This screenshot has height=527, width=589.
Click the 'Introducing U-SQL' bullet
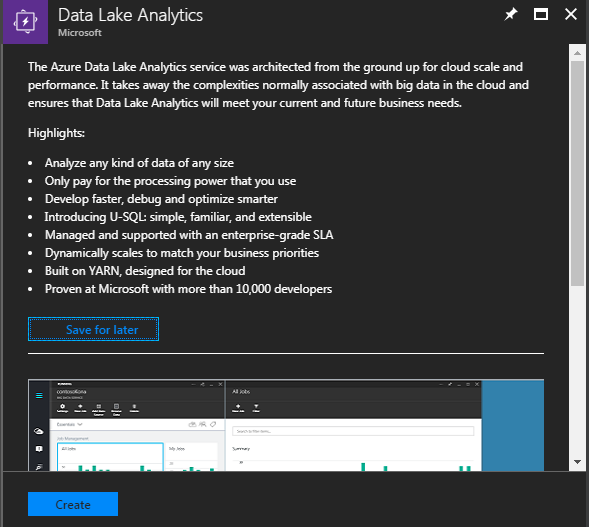click(x=178, y=217)
